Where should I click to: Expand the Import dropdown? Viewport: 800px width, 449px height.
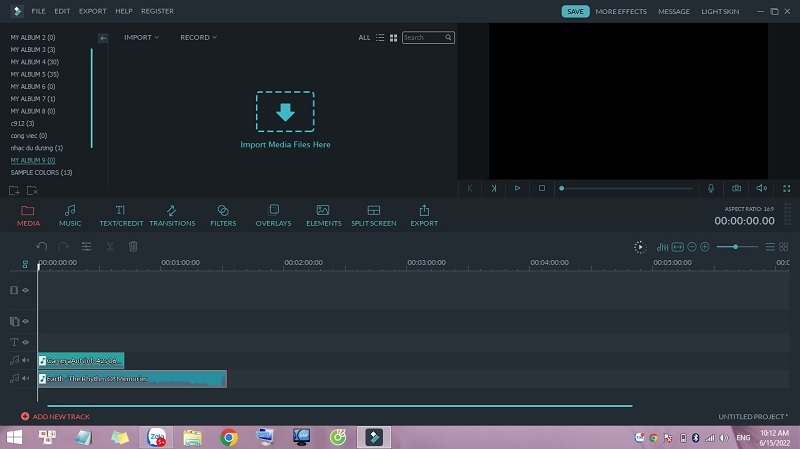point(141,37)
